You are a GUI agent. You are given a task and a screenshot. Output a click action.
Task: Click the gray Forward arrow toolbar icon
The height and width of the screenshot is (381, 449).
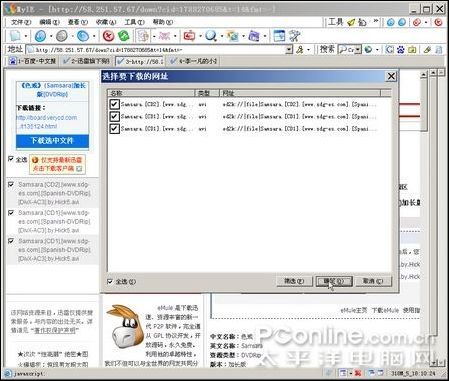point(62,36)
